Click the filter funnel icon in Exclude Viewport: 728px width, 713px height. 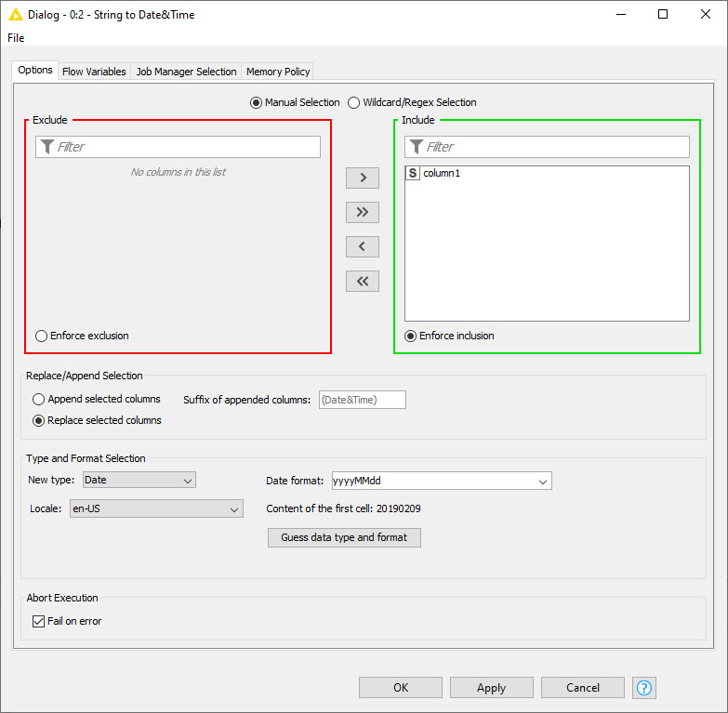pos(47,147)
